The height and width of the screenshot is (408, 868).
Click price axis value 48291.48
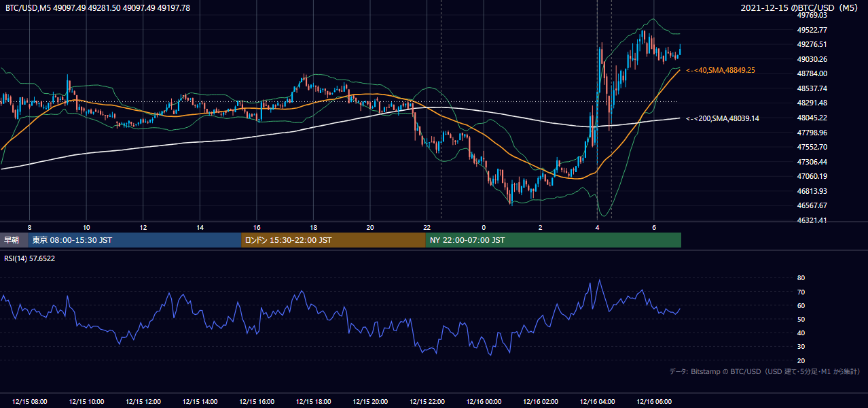[x=812, y=103]
